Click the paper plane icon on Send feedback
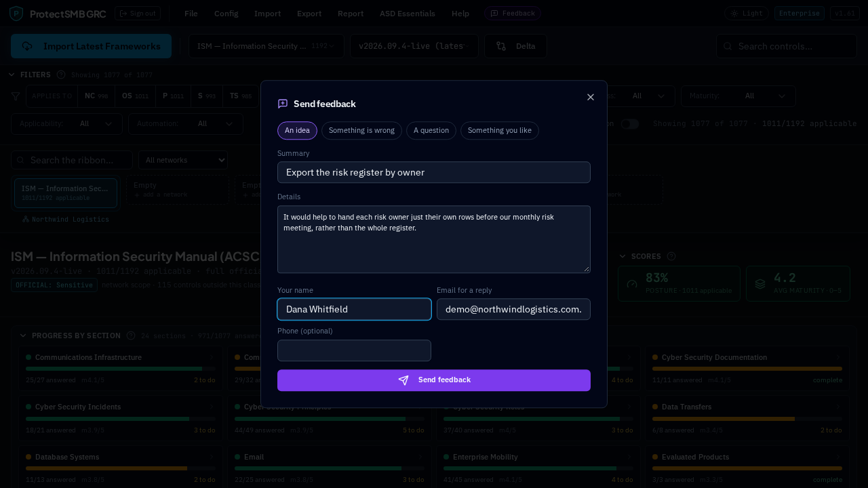 (x=403, y=380)
